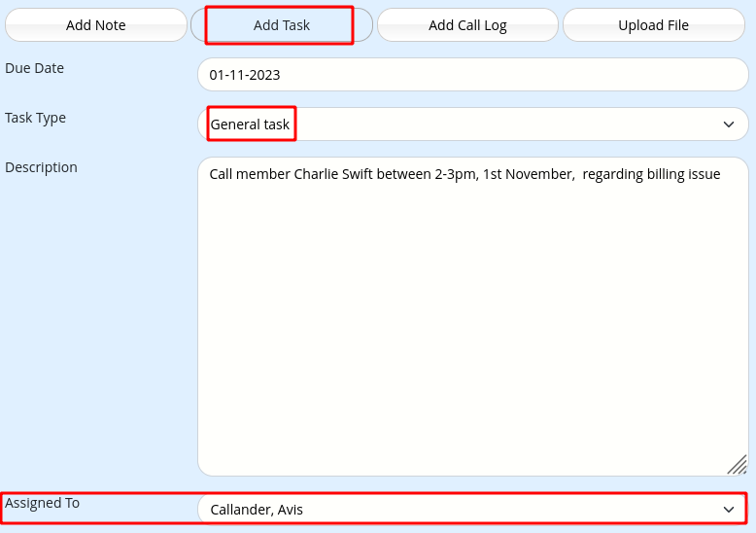Click the Description label
The height and width of the screenshot is (533, 756).
(x=41, y=167)
